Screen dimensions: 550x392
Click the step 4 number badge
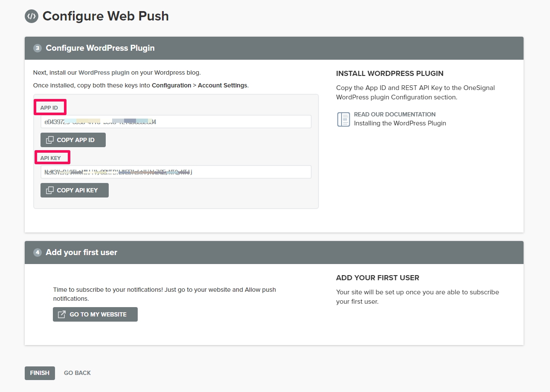point(38,253)
